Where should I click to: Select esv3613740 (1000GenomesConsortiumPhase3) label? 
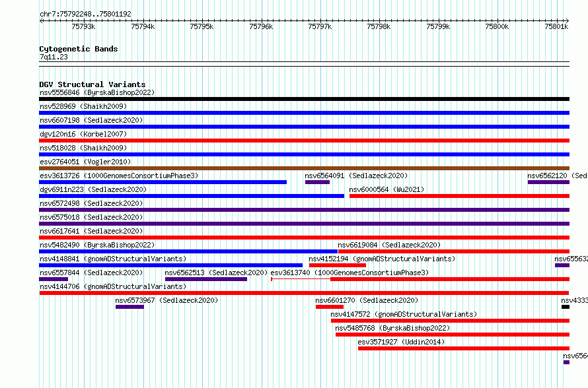click(349, 273)
